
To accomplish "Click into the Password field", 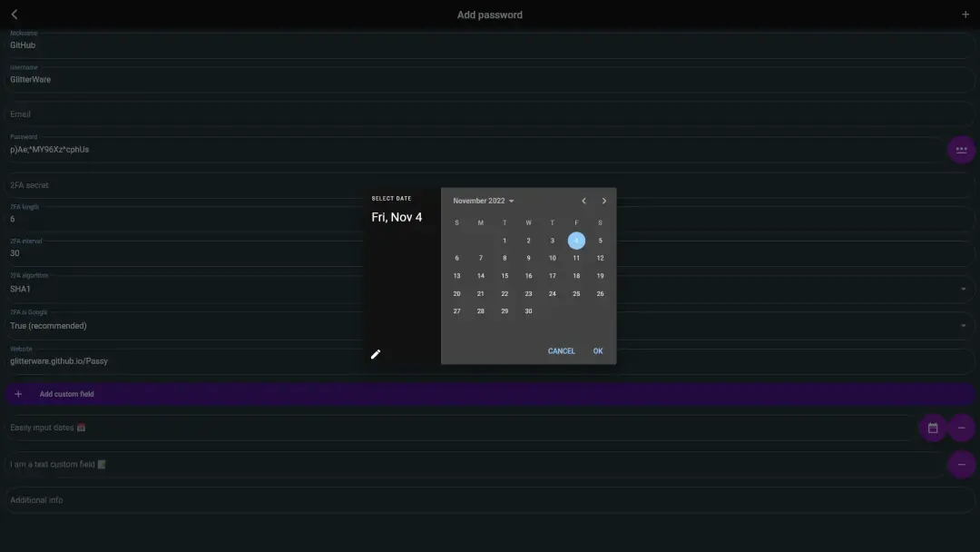I will (x=475, y=150).
